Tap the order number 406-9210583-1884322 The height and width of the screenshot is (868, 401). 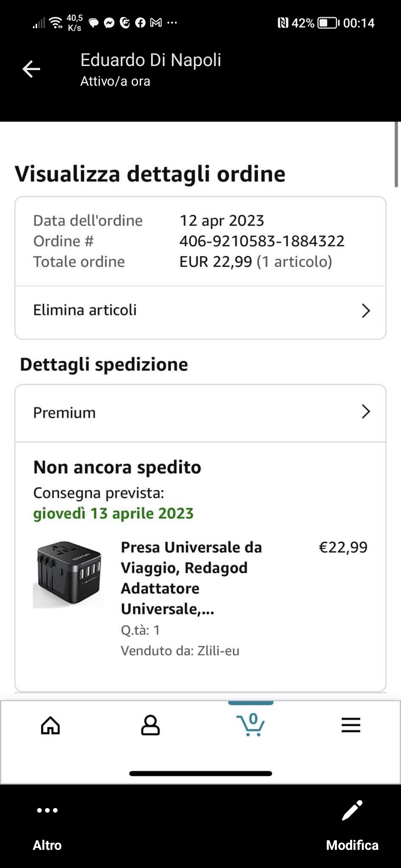pos(262,241)
